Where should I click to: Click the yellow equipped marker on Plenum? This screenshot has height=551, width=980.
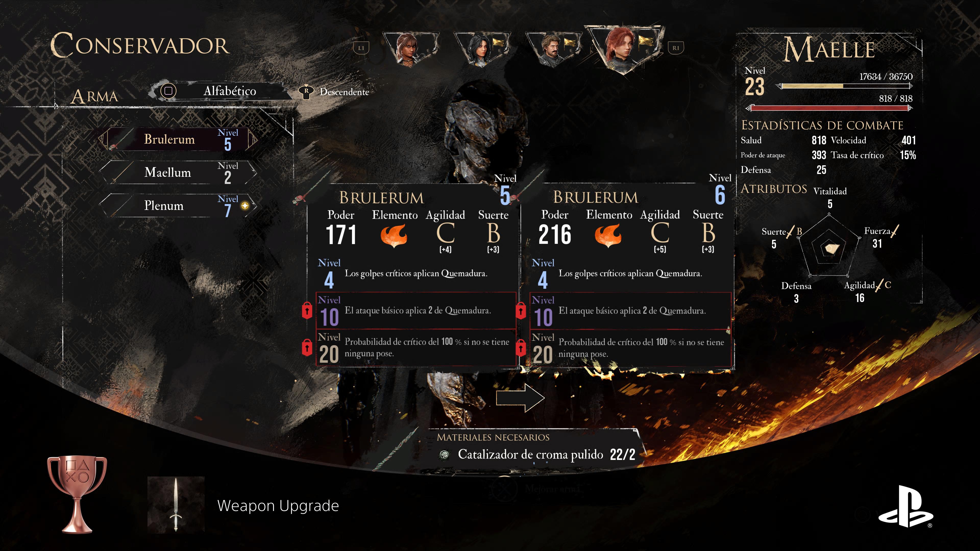coord(245,206)
